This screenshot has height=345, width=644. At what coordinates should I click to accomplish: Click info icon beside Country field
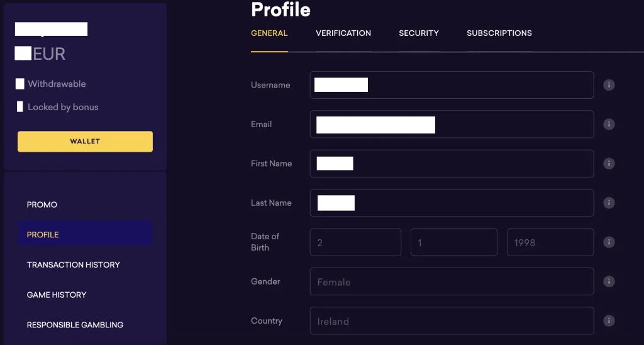click(x=609, y=320)
